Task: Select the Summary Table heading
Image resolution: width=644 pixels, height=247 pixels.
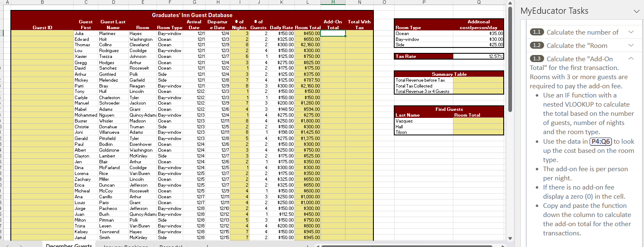Action: 449,74
